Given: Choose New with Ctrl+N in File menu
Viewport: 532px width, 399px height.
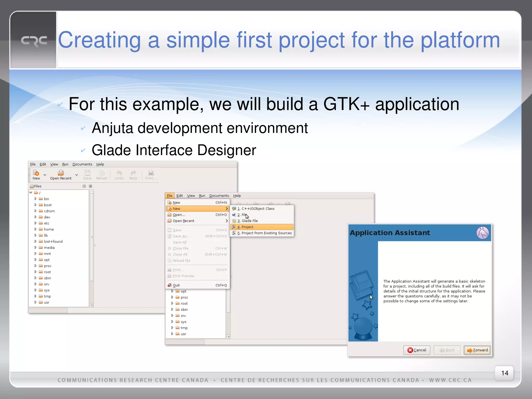Looking at the screenshot, I should [x=197, y=202].
